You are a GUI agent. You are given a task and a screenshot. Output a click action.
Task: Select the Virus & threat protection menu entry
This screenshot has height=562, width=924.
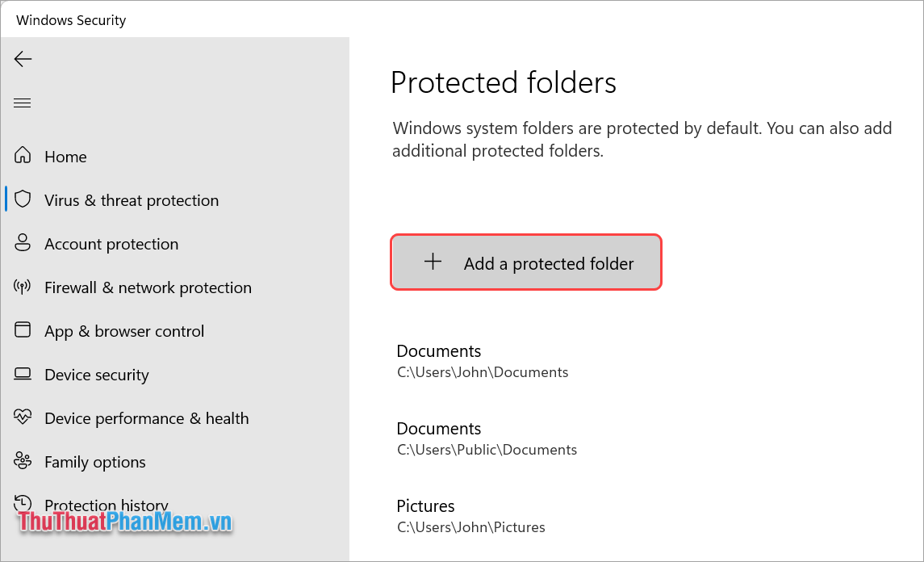[x=131, y=199]
